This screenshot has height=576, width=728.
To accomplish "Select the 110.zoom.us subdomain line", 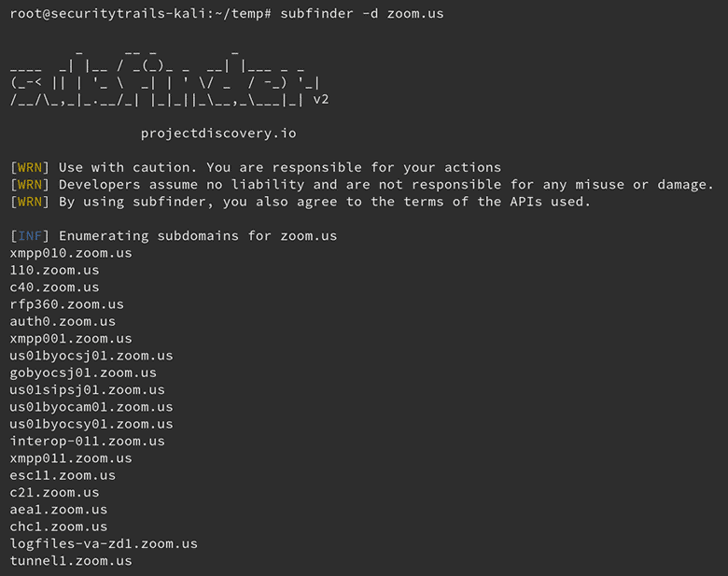I will [x=55, y=271].
